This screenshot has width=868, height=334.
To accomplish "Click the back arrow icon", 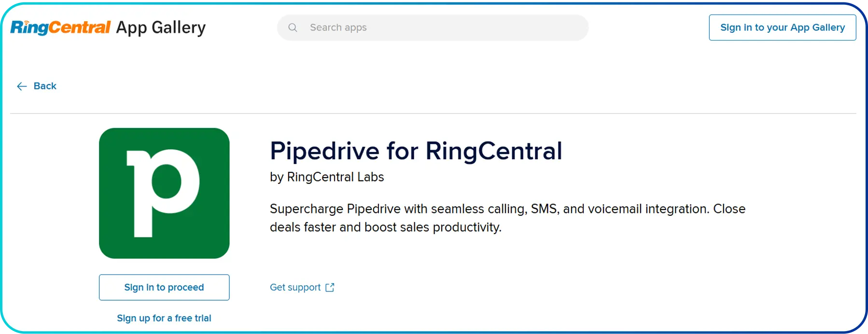I will click(x=21, y=86).
